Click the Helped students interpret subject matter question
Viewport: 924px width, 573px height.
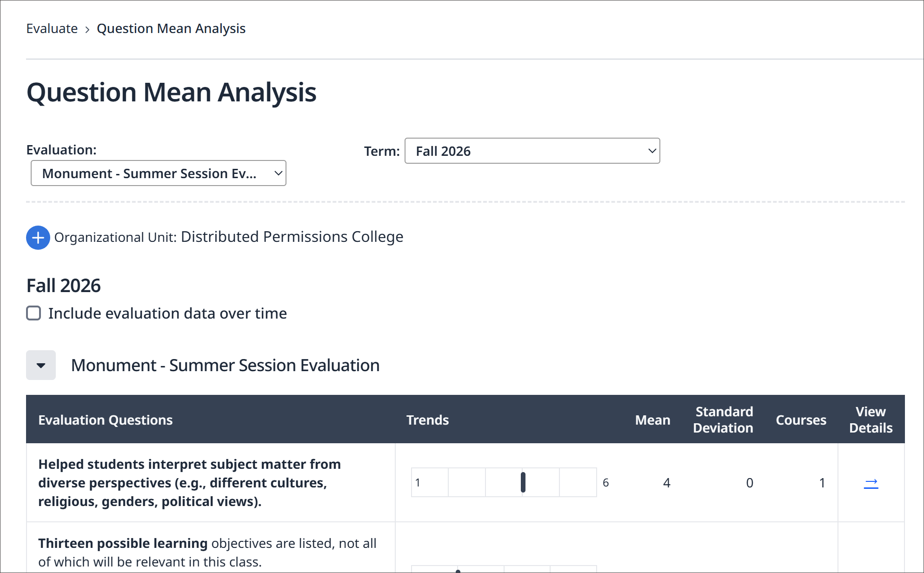tap(190, 483)
